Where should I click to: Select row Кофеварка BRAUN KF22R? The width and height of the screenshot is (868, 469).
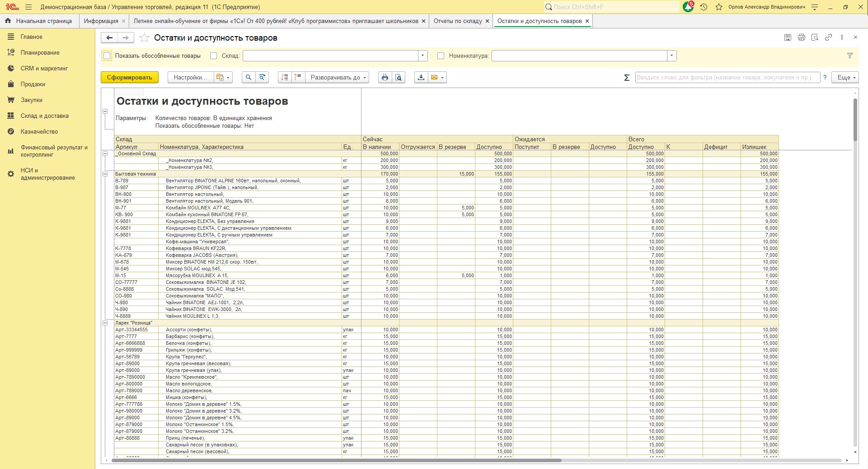(x=446, y=248)
